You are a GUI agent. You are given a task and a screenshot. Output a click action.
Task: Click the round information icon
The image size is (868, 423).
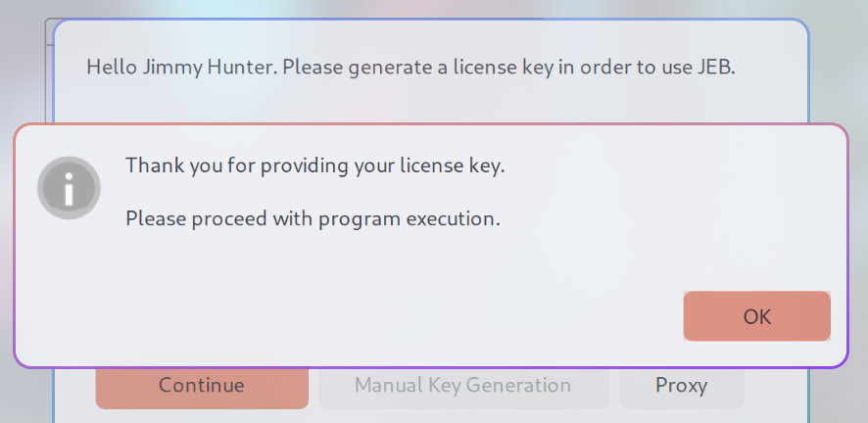(69, 188)
